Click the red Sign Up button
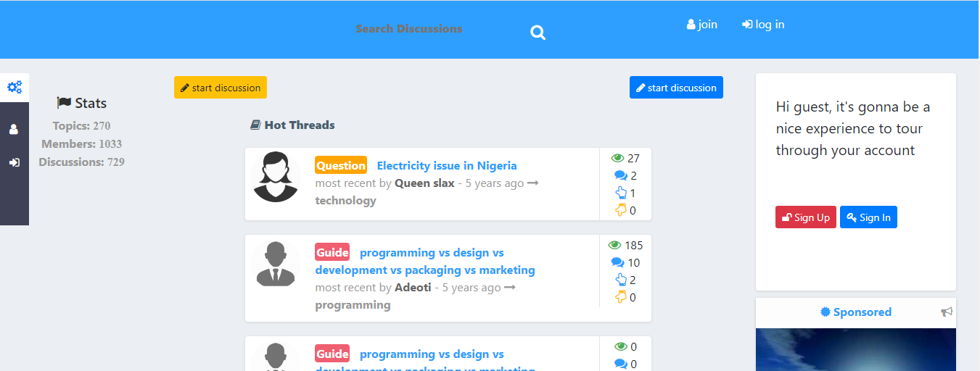This screenshot has width=980, height=371. pos(806,217)
